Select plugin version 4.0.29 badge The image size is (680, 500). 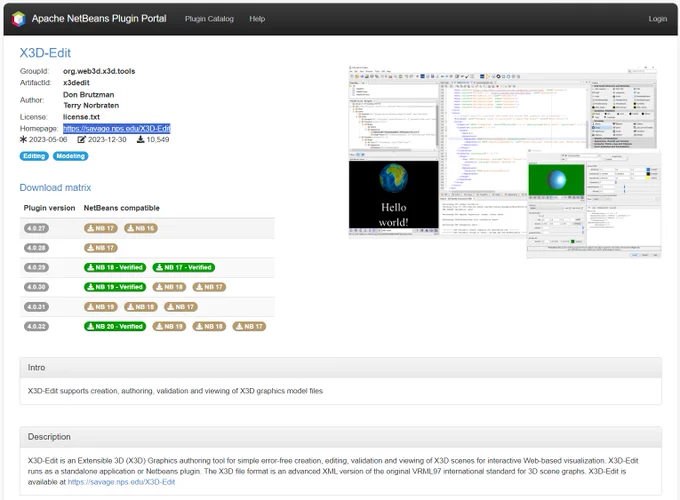[36, 267]
